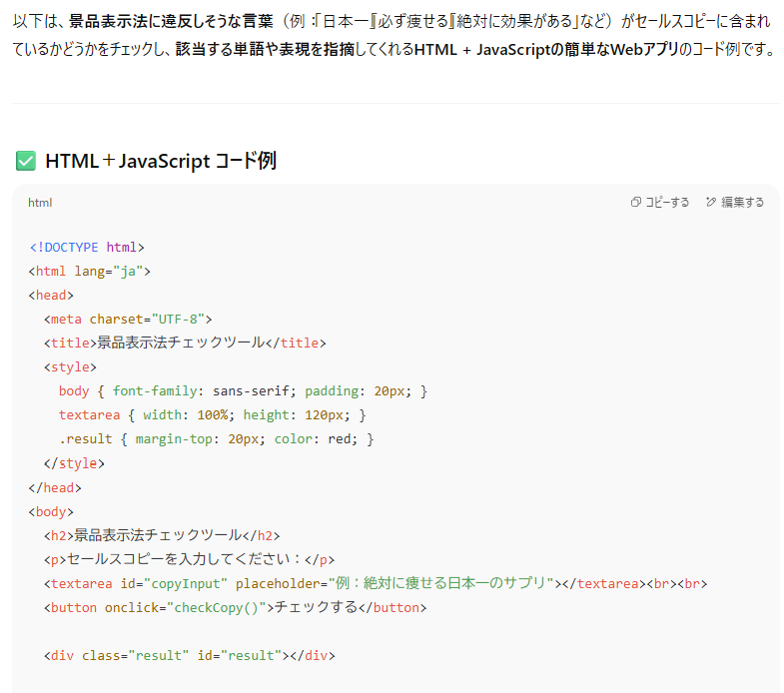Click the div class="result" code line
784x693 pixels.
pos(190,655)
